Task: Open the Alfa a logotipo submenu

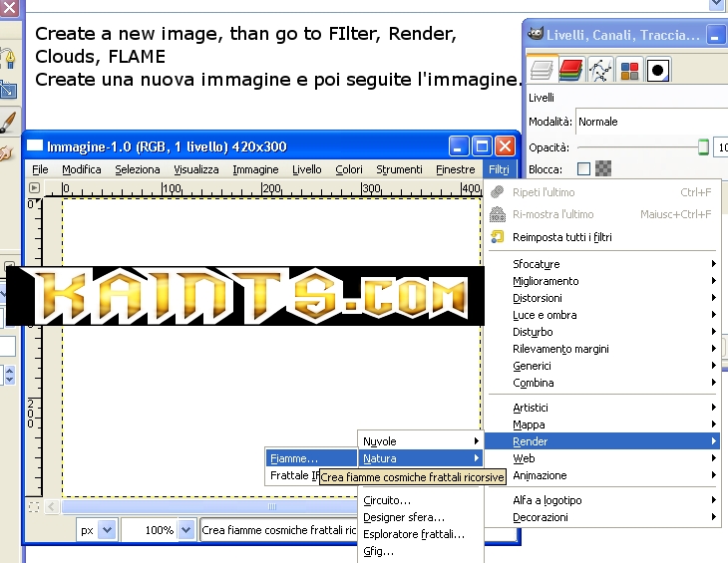Action: click(603, 500)
